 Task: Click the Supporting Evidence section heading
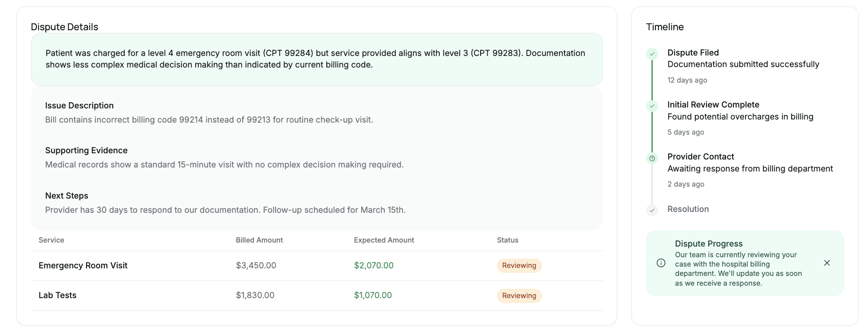point(86,151)
